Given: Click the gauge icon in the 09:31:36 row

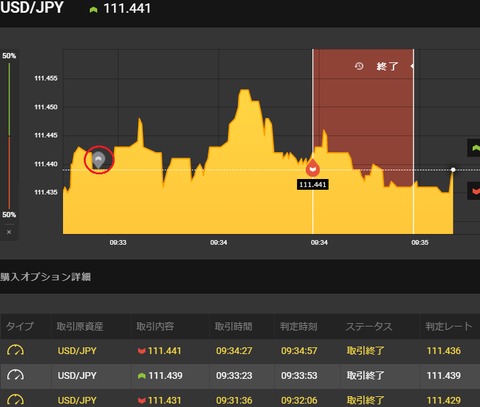Looking at the screenshot, I should (x=15, y=400).
